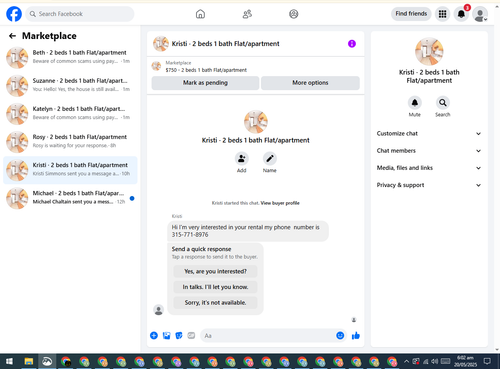Open the Katelyn conversation
This screenshot has height=369, width=500.
click(70, 114)
